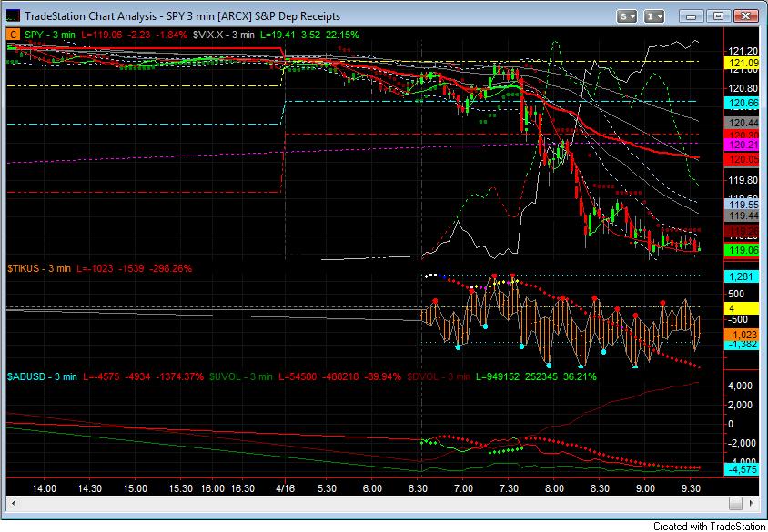
Task: Click the 8:30 time axis label
Action: point(600,488)
